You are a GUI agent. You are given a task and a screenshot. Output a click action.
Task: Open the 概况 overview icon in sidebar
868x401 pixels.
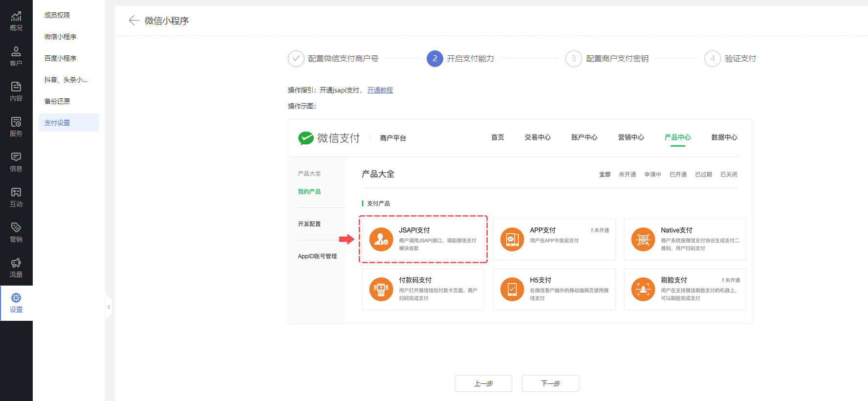pyautogui.click(x=16, y=22)
